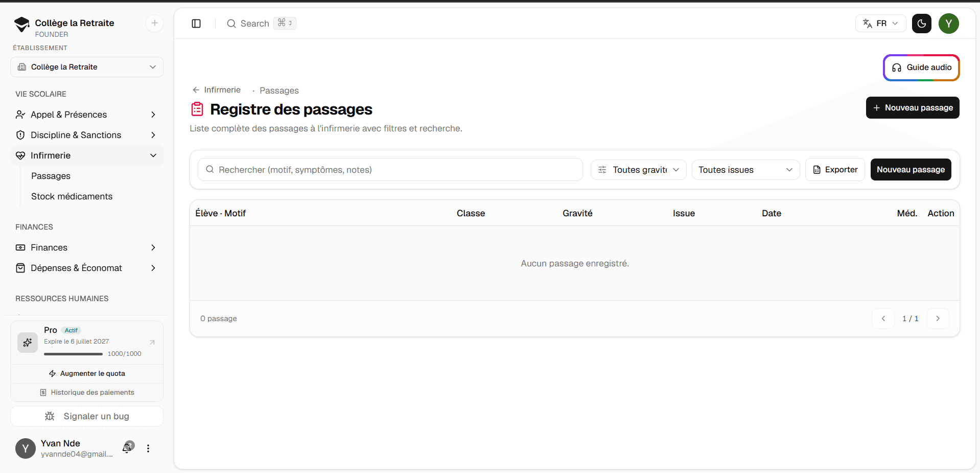Open Pro plan external link arrow
Image resolution: width=980 pixels, height=473 pixels.
(x=152, y=342)
